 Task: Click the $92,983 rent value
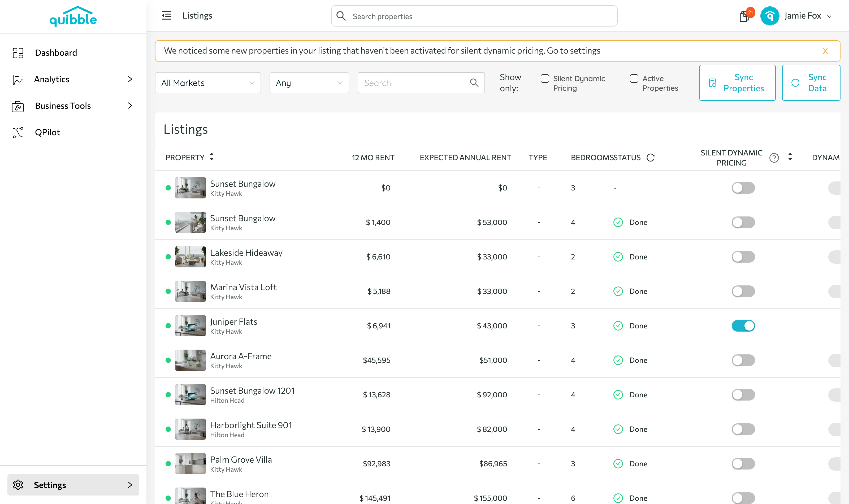point(376,464)
